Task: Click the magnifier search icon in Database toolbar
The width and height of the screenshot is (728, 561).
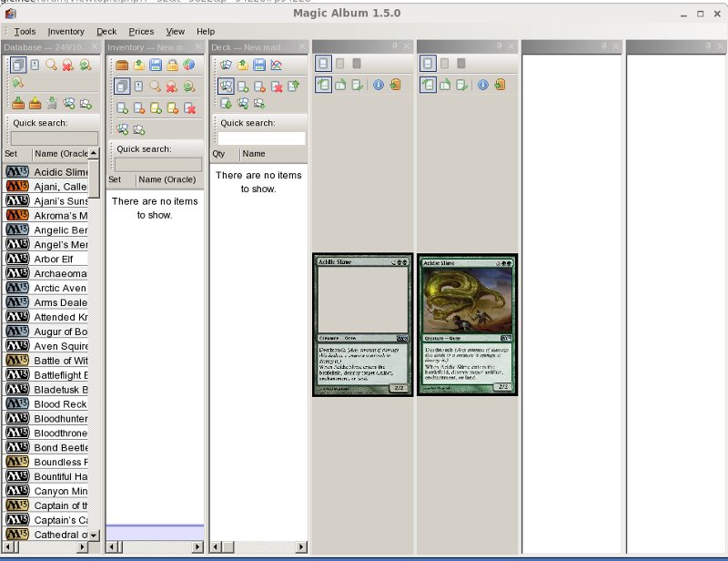Action: (x=51, y=65)
